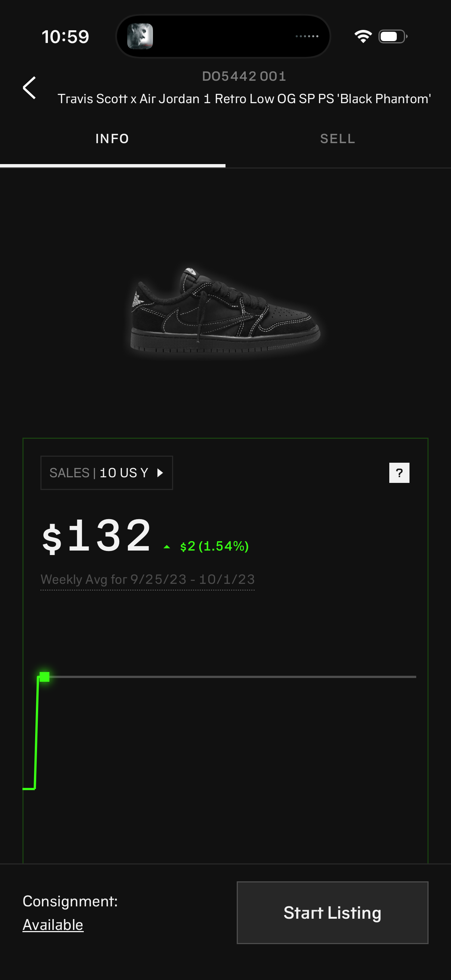Tap the Black Phantom sneaker image

click(225, 310)
